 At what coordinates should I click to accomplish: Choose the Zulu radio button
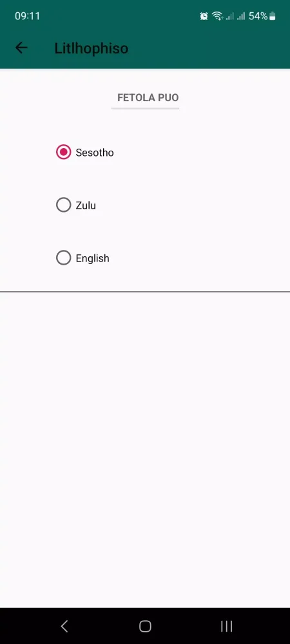(x=64, y=205)
